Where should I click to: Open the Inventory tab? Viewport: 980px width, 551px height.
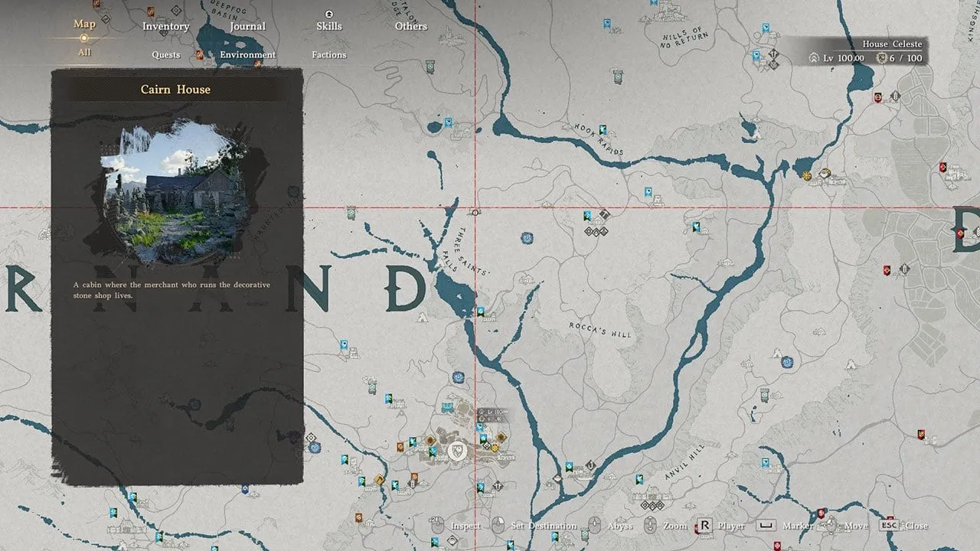click(165, 26)
